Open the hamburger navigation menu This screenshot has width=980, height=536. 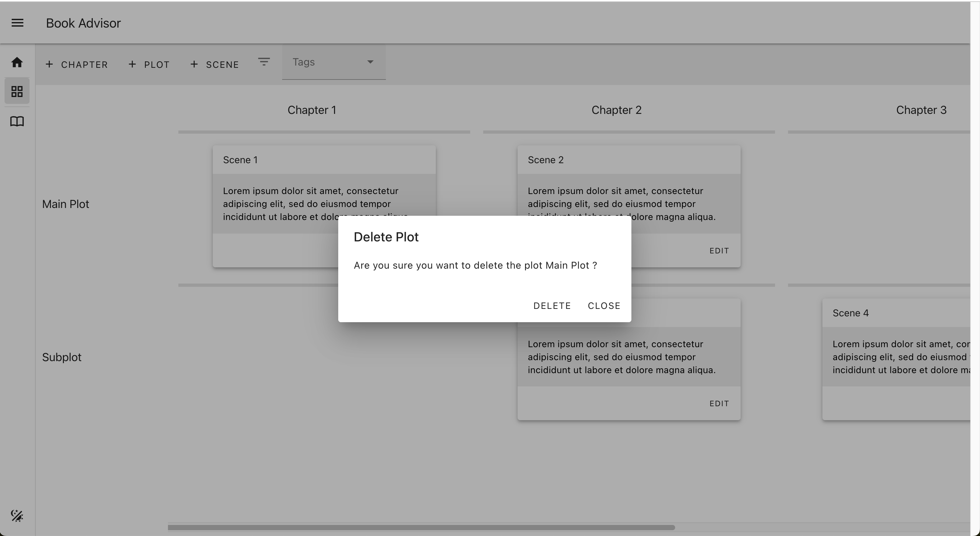tap(18, 23)
